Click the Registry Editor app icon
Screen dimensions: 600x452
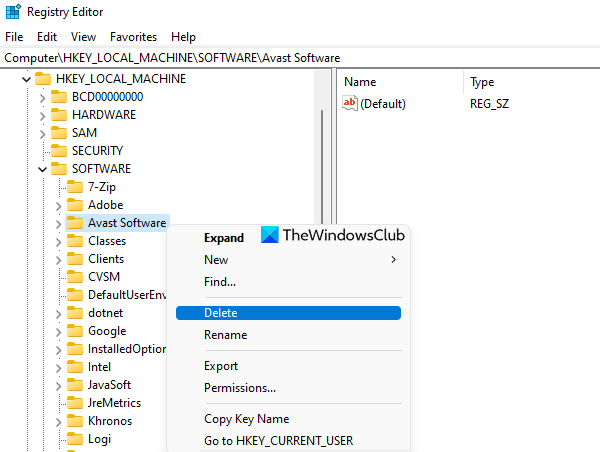click(x=13, y=12)
